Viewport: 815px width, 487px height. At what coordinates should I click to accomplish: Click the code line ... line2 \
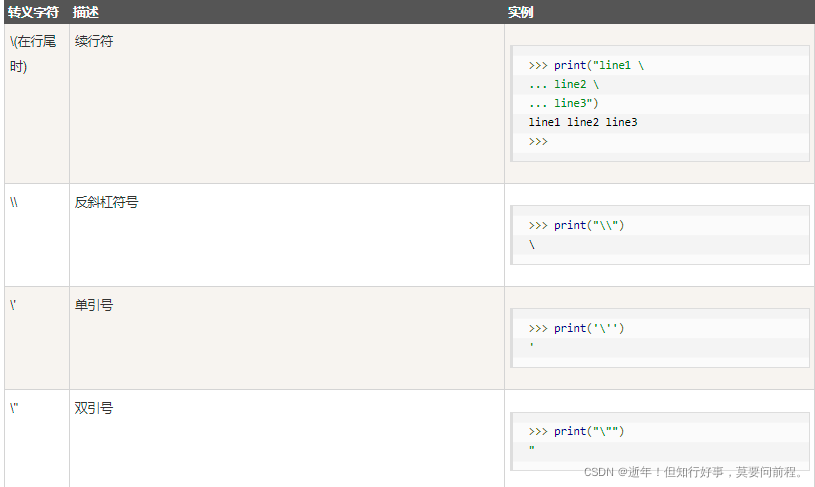[564, 84]
